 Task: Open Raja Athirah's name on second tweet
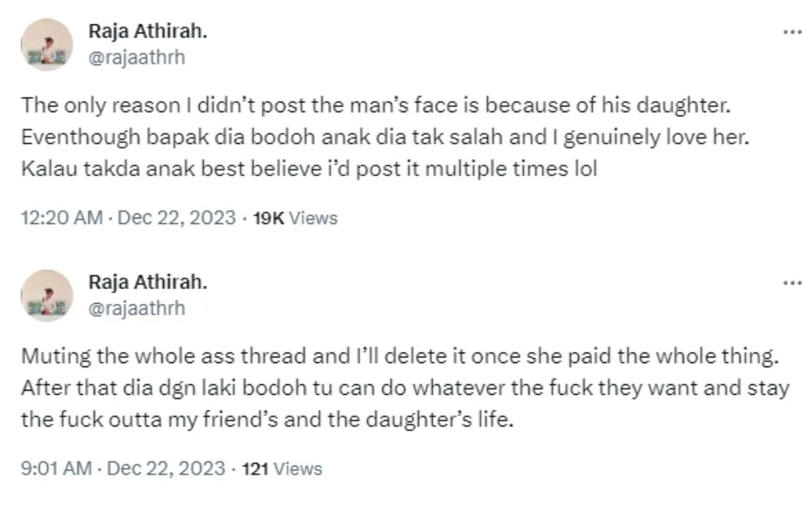147,283
